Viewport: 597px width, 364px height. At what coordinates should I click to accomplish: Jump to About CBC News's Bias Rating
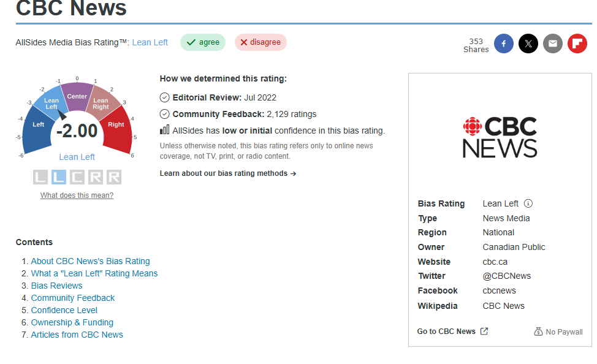(x=90, y=261)
